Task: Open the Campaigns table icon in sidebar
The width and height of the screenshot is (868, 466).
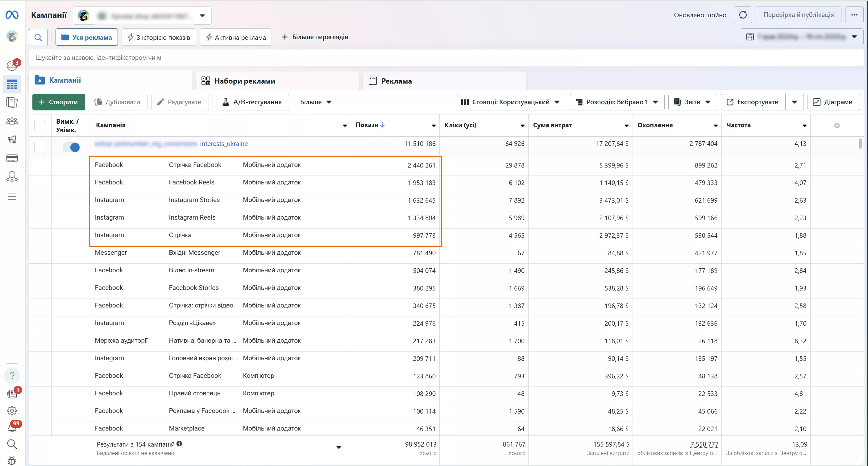Action: coord(12,84)
